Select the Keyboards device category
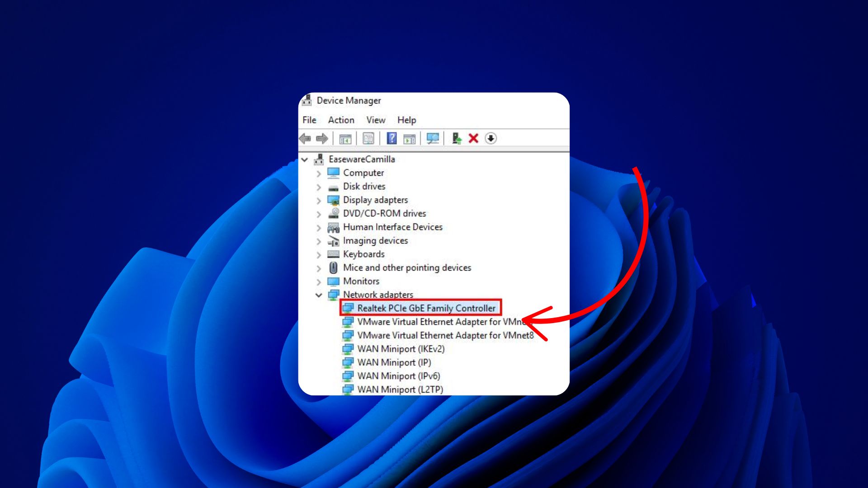Image resolution: width=868 pixels, height=488 pixels. (363, 254)
